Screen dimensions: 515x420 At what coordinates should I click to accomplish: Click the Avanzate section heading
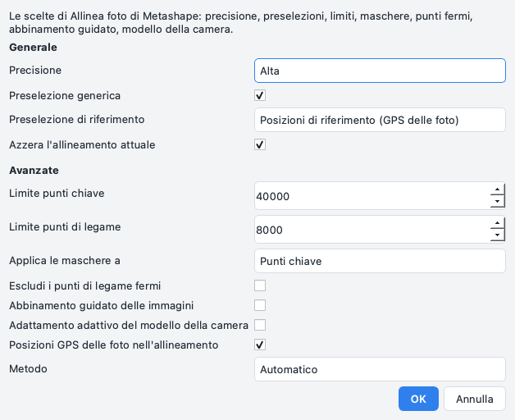[x=34, y=171]
